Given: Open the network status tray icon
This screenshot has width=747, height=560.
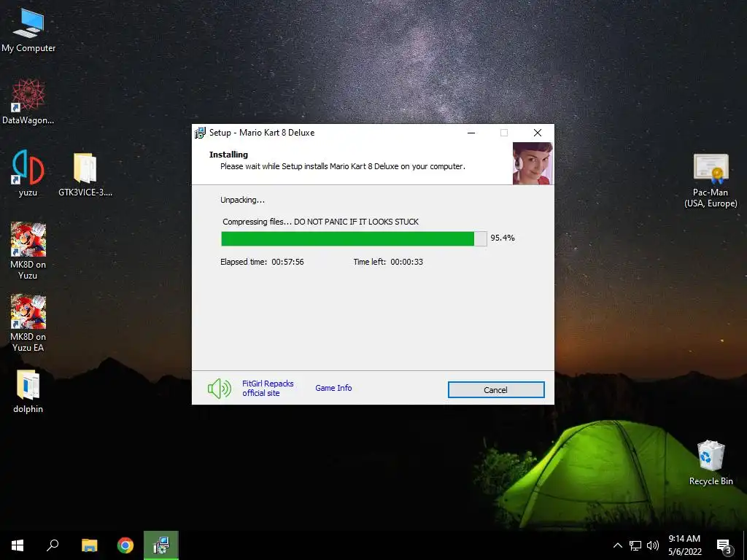Looking at the screenshot, I should point(635,545).
